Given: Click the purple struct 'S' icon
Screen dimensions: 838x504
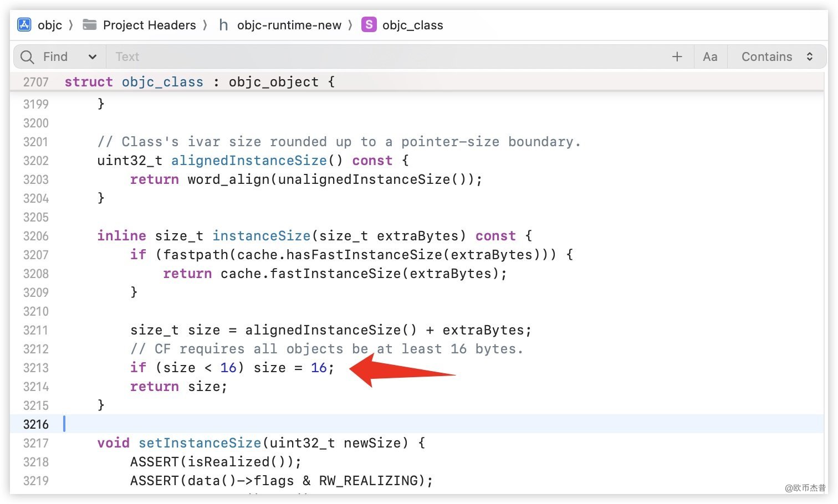Looking at the screenshot, I should pyautogui.click(x=369, y=25).
